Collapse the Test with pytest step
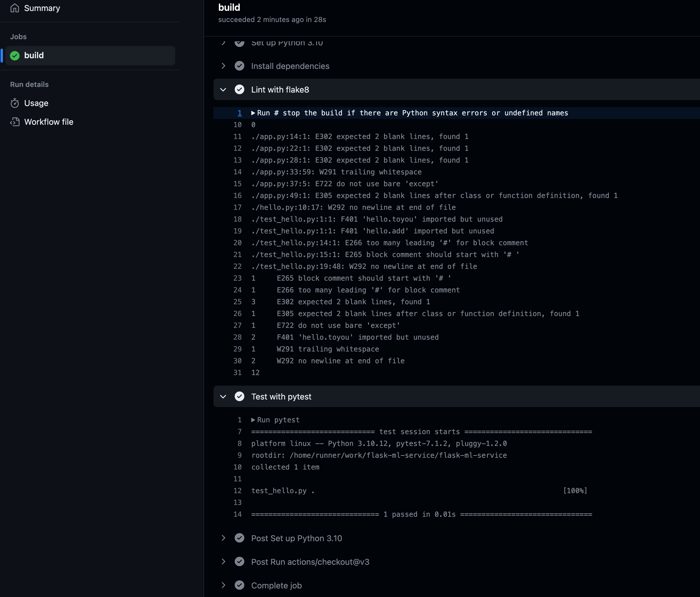This screenshot has height=597, width=700. (x=223, y=397)
